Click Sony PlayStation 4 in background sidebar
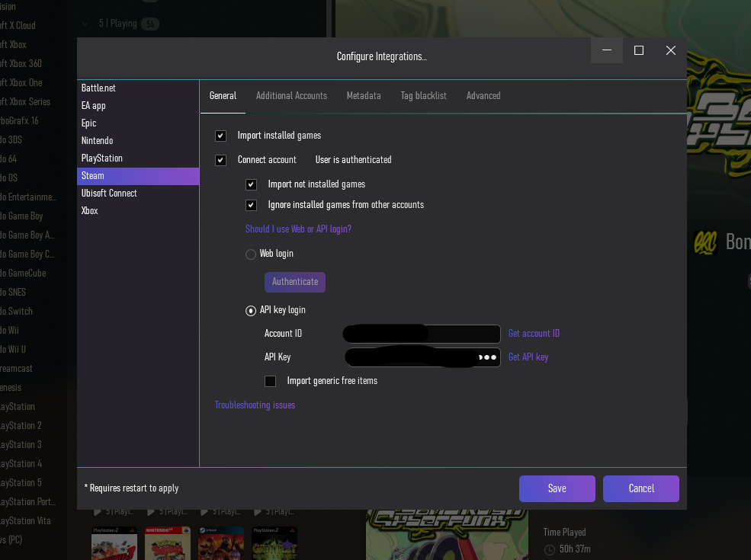Viewport: 751px width, 560px height. (x=21, y=464)
